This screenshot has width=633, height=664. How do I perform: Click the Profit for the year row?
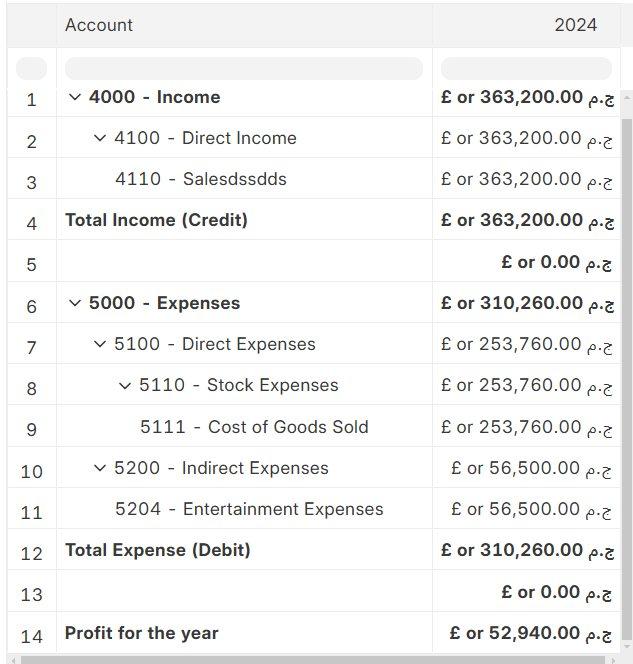[x=141, y=633]
